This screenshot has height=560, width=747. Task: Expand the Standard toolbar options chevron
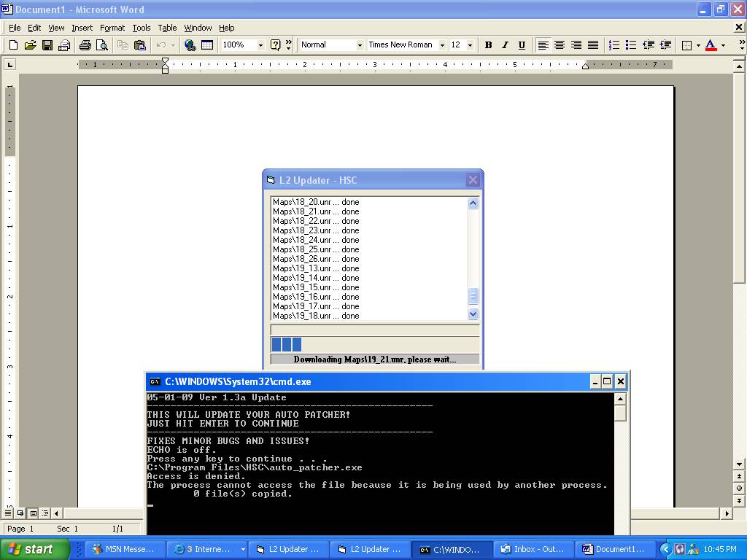(288, 44)
